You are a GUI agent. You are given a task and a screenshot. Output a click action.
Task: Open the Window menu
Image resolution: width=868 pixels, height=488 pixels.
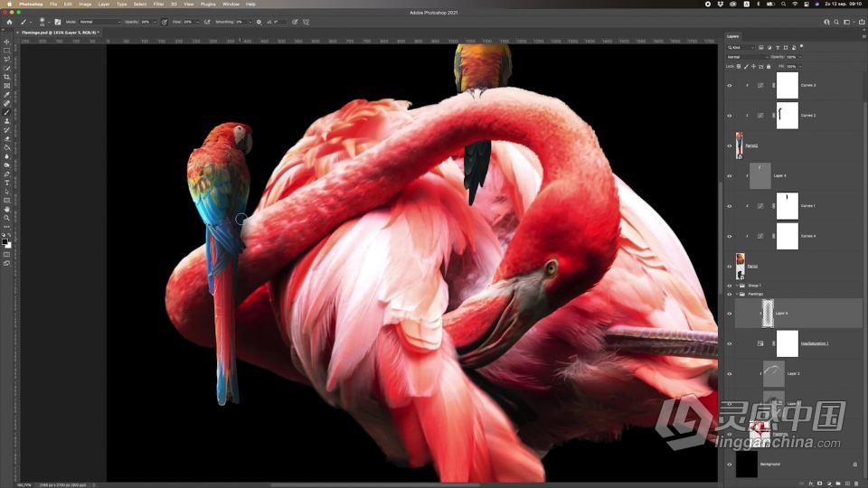(x=231, y=4)
